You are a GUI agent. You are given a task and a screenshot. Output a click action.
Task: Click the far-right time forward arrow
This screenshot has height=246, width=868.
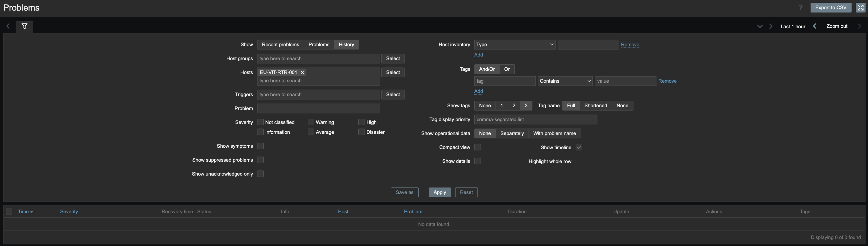click(859, 26)
